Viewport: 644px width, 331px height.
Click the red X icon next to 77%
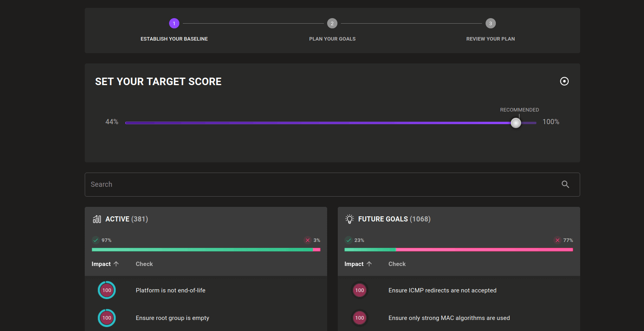pos(557,240)
